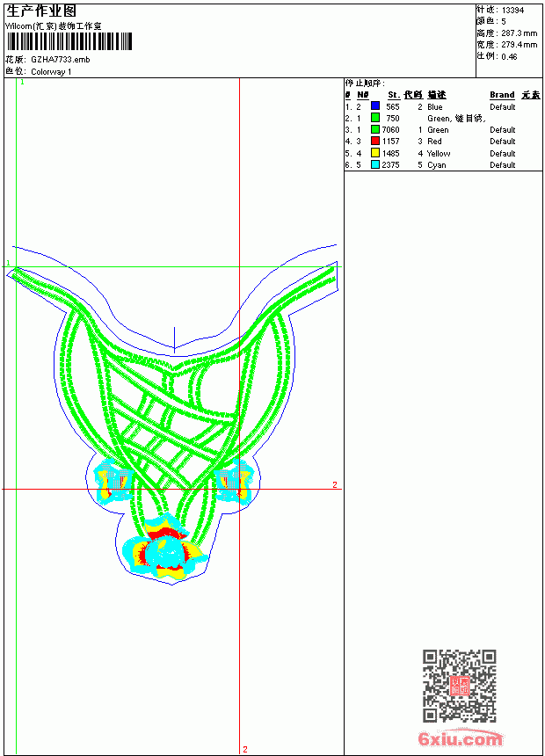545x756 pixels.
Task: Click the blue color swatch in row 1
Action: tap(374, 106)
